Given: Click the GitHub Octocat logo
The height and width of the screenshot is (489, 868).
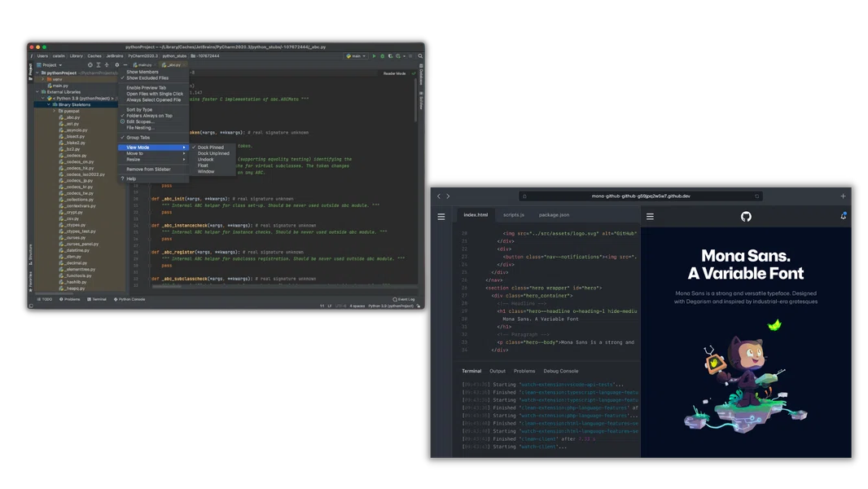Looking at the screenshot, I should tap(746, 216).
